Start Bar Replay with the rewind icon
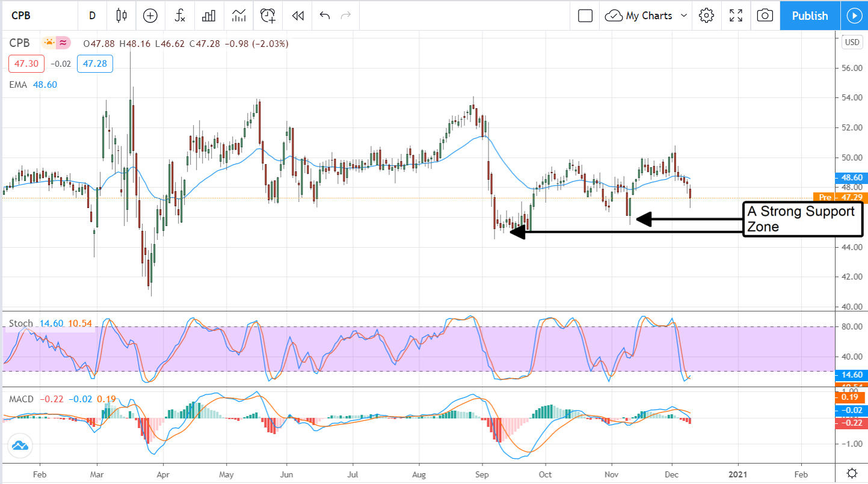The width and height of the screenshot is (868, 484). coord(297,16)
